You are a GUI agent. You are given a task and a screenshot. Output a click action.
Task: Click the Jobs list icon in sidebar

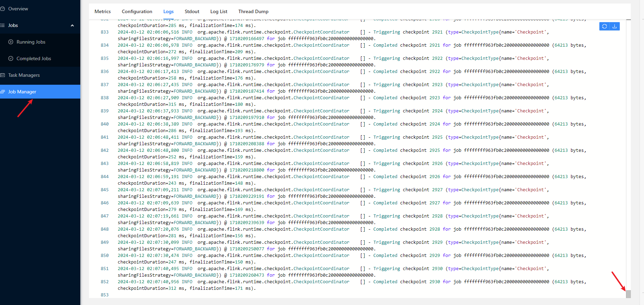tap(2, 25)
